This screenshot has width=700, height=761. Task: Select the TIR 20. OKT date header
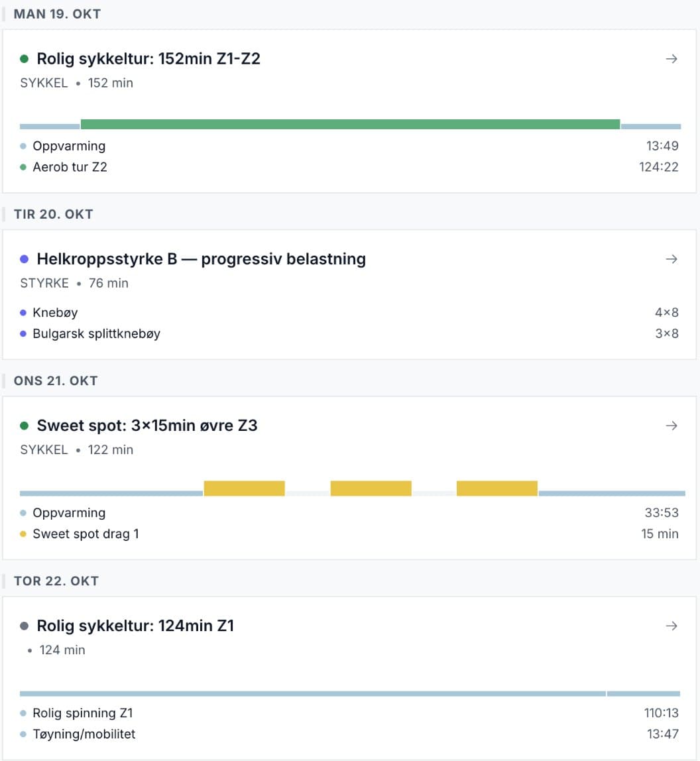coord(54,214)
